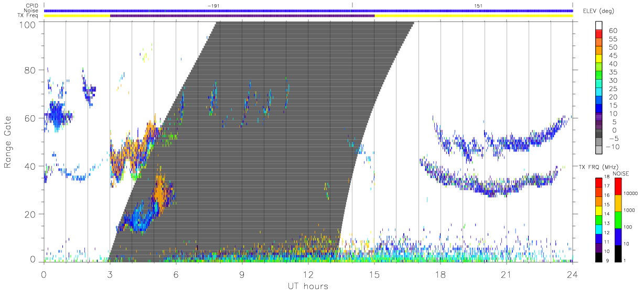Select the CPID value -191

(x=213, y=5)
